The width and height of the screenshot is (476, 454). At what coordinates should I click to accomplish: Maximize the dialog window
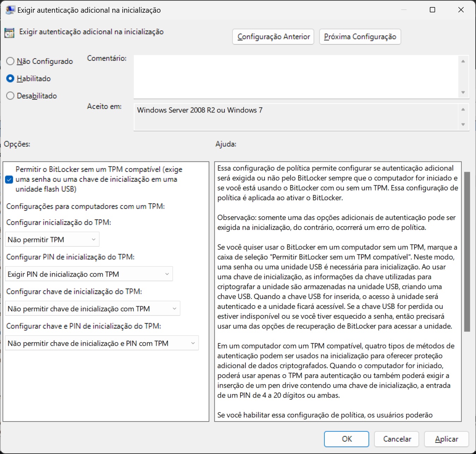pyautogui.click(x=432, y=10)
